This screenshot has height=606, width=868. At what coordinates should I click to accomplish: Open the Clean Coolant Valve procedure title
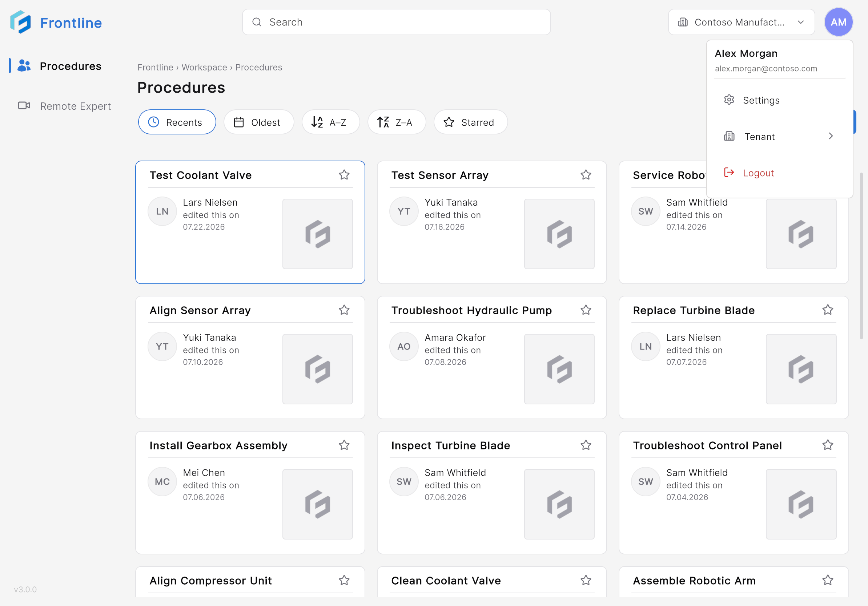click(x=446, y=581)
